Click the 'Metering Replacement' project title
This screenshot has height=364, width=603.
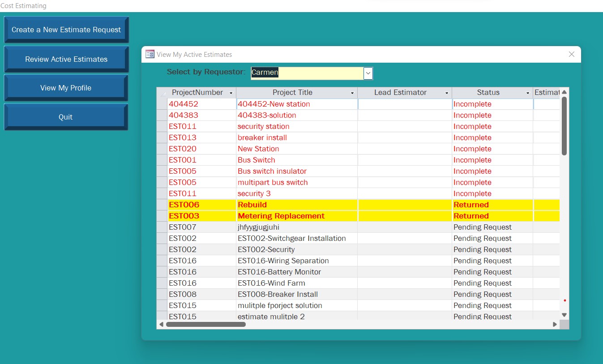(281, 216)
